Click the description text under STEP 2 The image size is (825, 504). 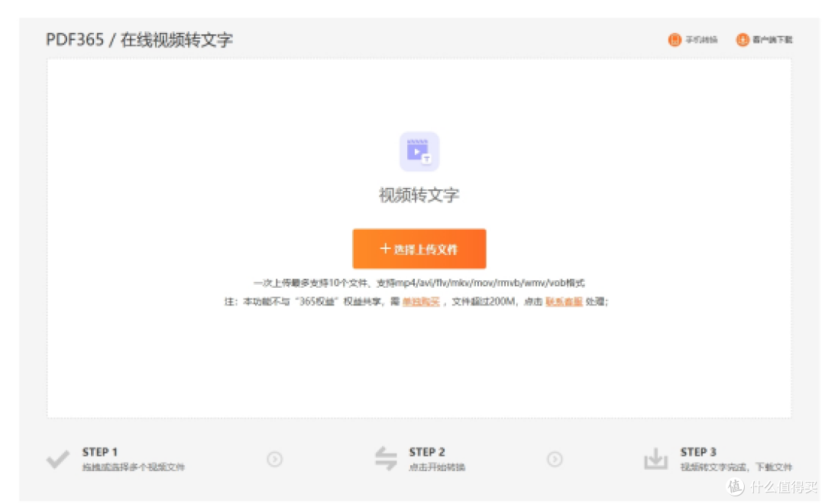click(437, 467)
